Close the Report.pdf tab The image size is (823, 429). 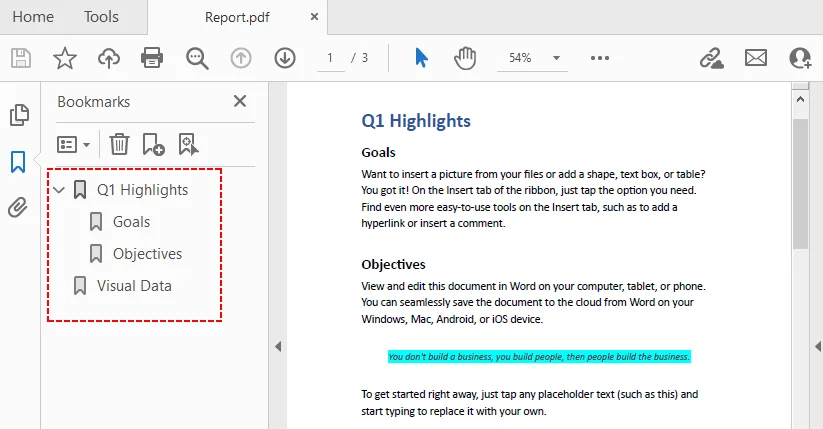pos(314,17)
